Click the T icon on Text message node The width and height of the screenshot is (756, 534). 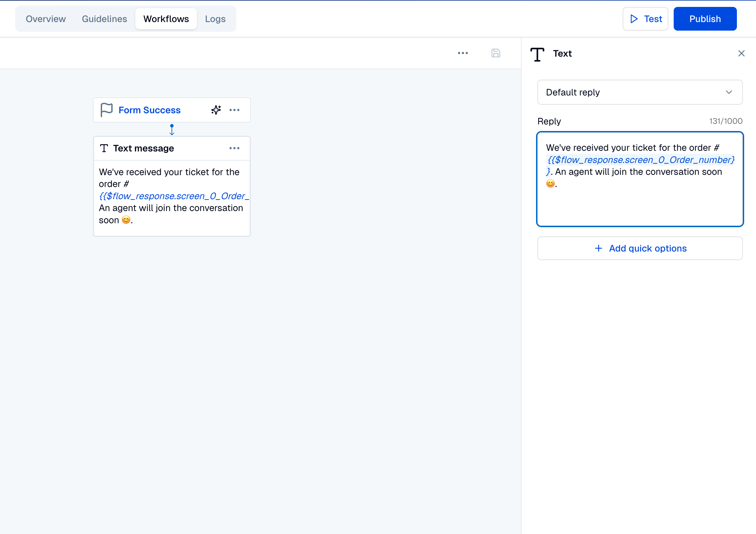pyautogui.click(x=104, y=148)
